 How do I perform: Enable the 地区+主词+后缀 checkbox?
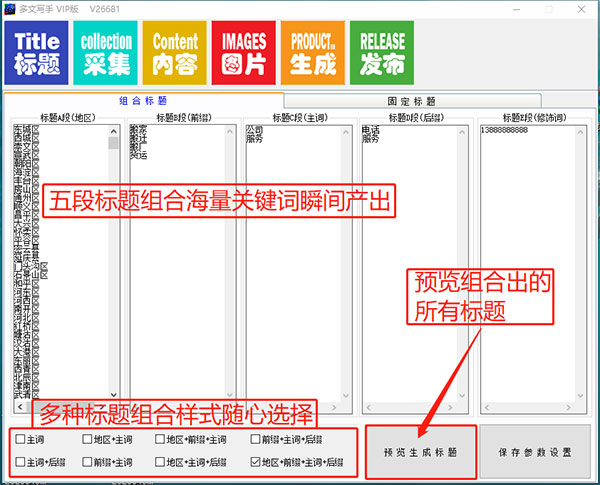160,462
